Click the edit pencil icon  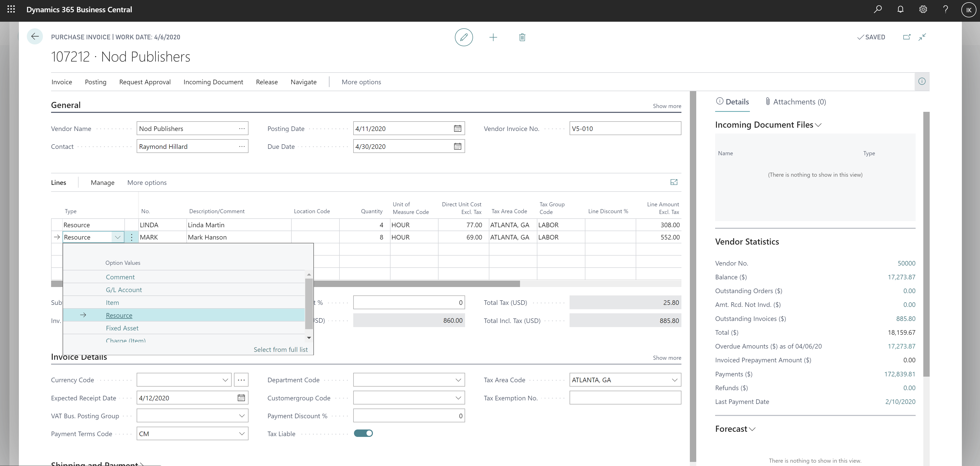point(464,37)
